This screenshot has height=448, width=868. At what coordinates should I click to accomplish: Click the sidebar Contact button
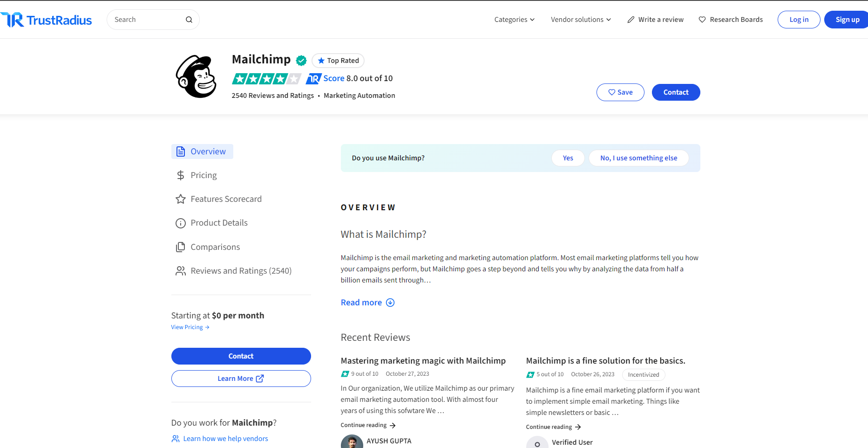tap(241, 356)
